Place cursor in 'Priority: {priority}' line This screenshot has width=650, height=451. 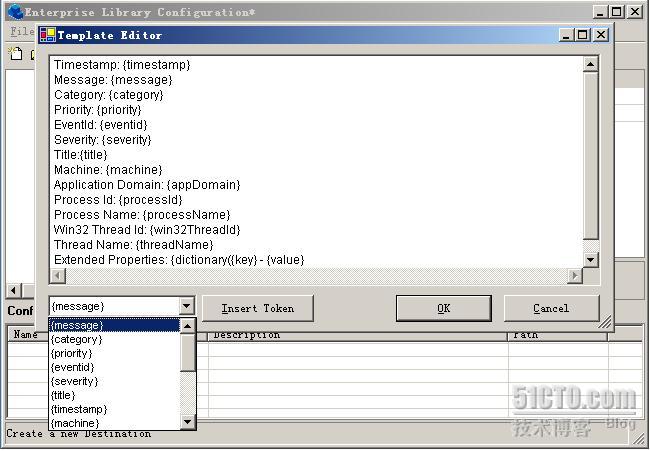[98, 110]
